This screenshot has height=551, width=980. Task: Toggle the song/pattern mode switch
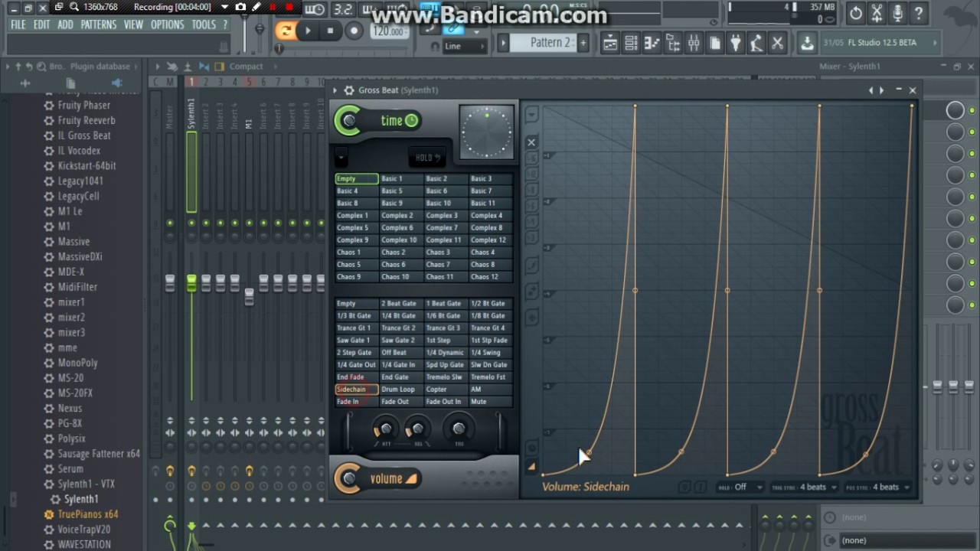[x=286, y=31]
